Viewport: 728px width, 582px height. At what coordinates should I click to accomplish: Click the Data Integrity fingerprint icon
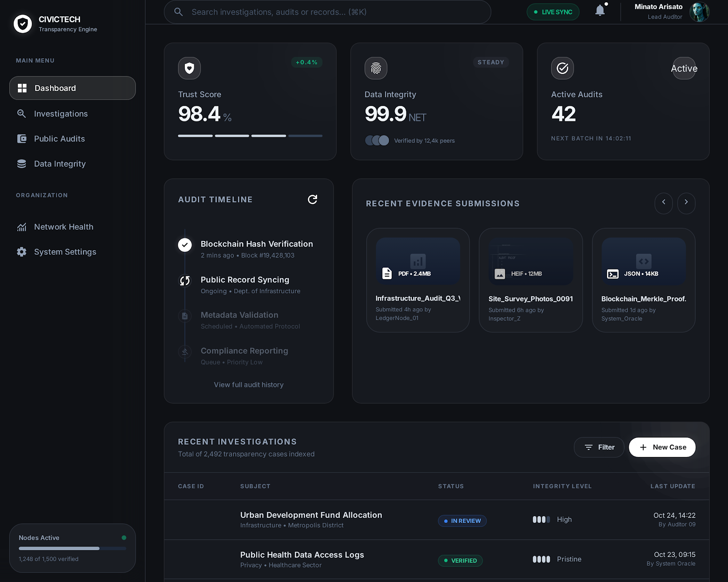click(x=376, y=68)
